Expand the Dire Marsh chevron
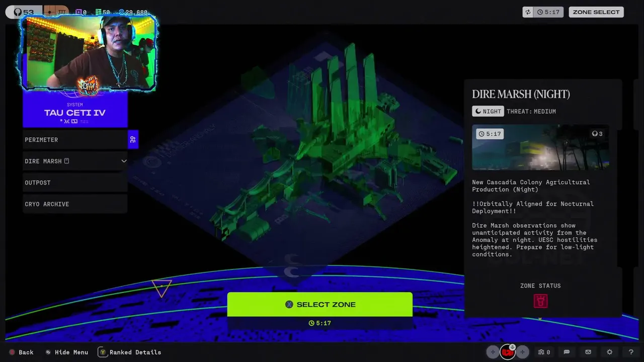Screen dimensions: 644x362 tap(124, 161)
